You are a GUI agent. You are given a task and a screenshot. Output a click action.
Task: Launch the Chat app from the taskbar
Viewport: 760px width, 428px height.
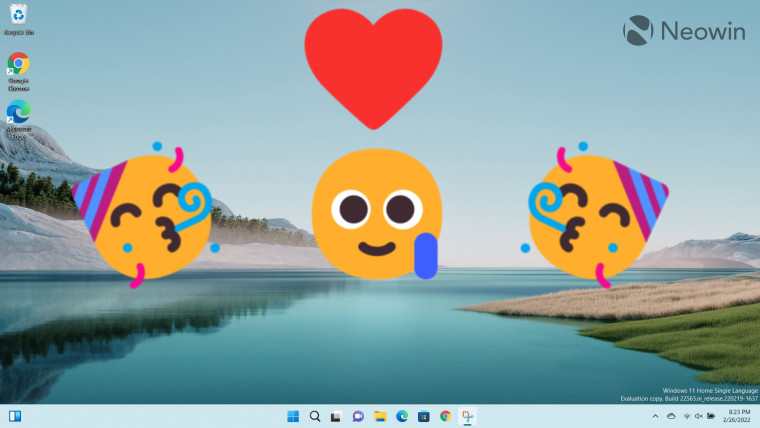(358, 416)
